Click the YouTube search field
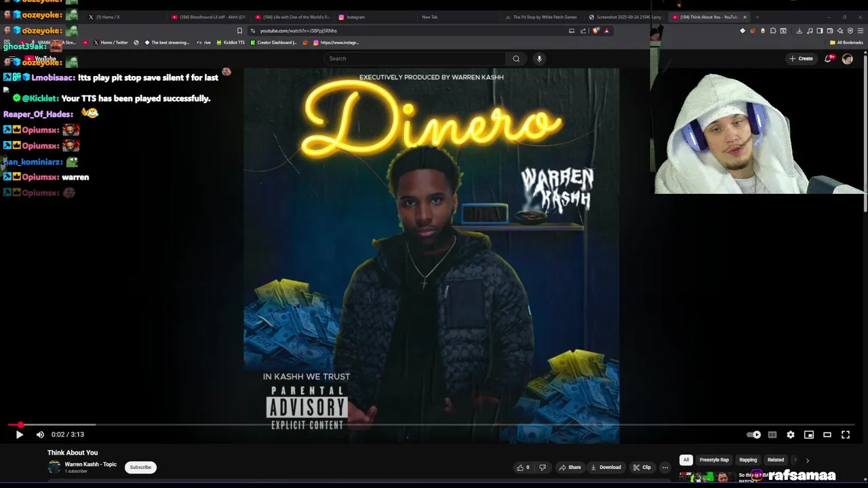This screenshot has height=488, width=868. (415, 58)
